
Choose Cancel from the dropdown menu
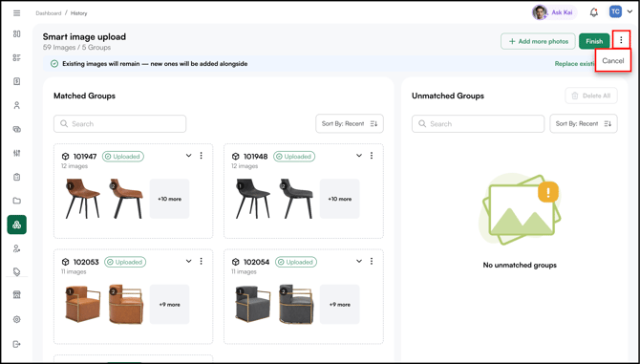click(613, 61)
